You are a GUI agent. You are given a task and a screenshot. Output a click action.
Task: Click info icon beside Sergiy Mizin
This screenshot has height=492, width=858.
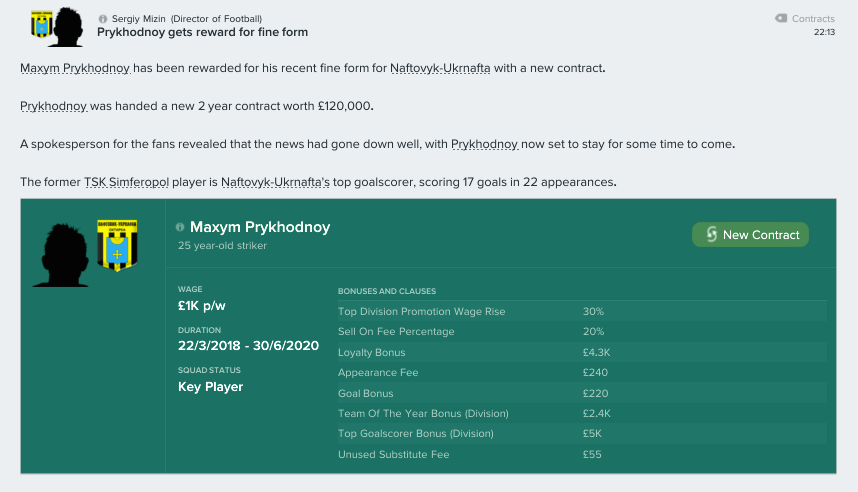(102, 19)
